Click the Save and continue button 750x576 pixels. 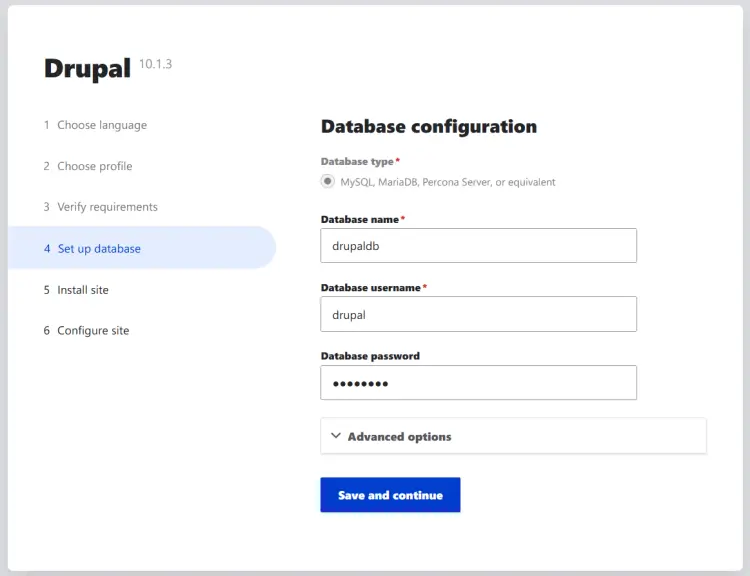390,495
